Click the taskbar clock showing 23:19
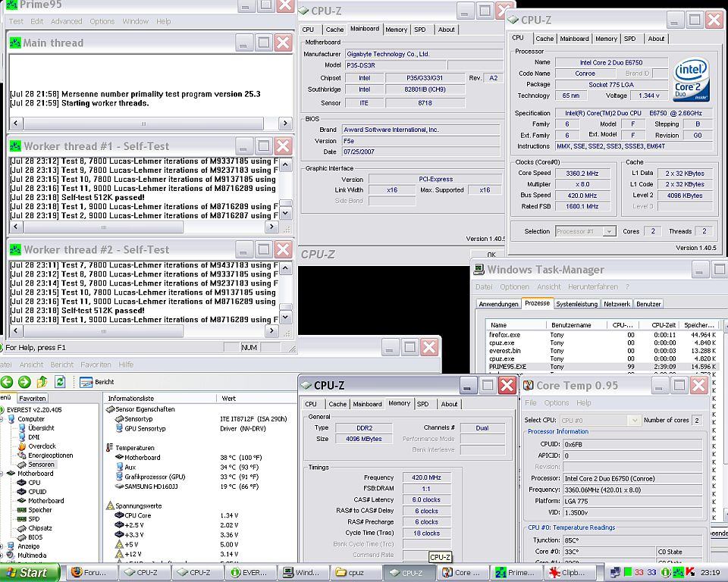 tap(711, 573)
